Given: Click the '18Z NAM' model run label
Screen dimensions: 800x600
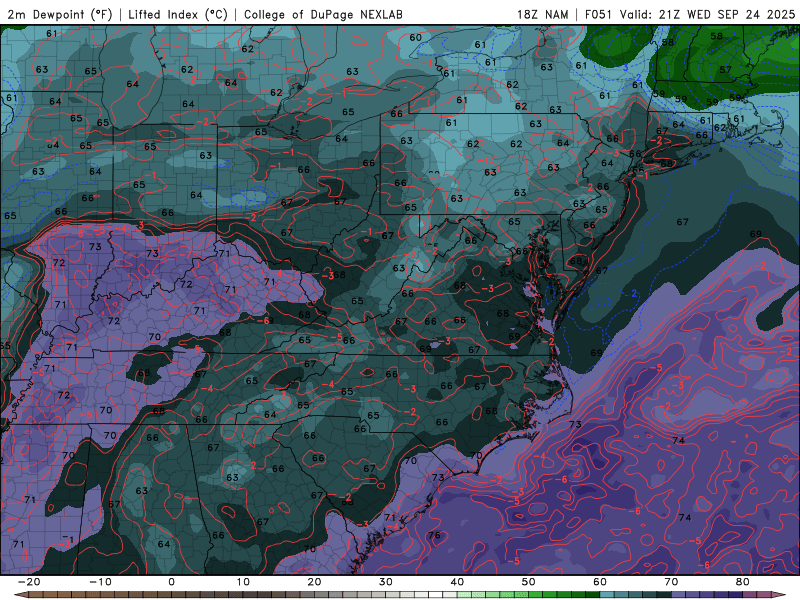Looking at the screenshot, I should (542, 15).
